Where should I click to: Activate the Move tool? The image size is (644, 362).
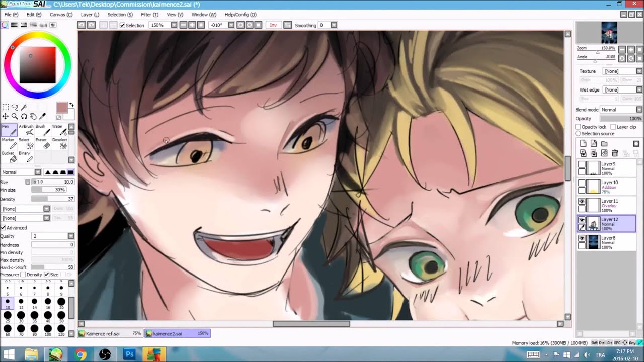point(6,116)
